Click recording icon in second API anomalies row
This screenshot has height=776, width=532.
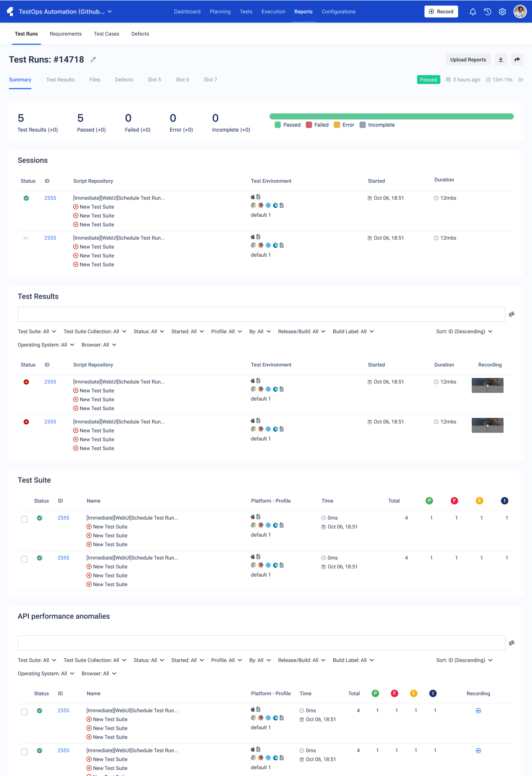pos(478,751)
